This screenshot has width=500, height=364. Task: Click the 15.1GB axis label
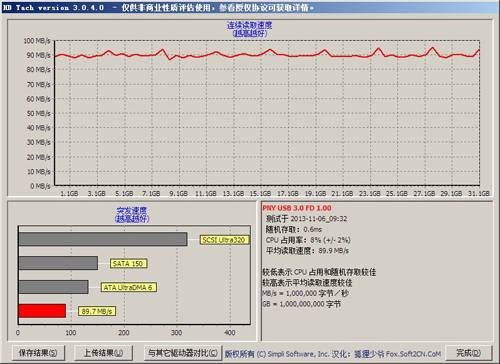coord(260,193)
